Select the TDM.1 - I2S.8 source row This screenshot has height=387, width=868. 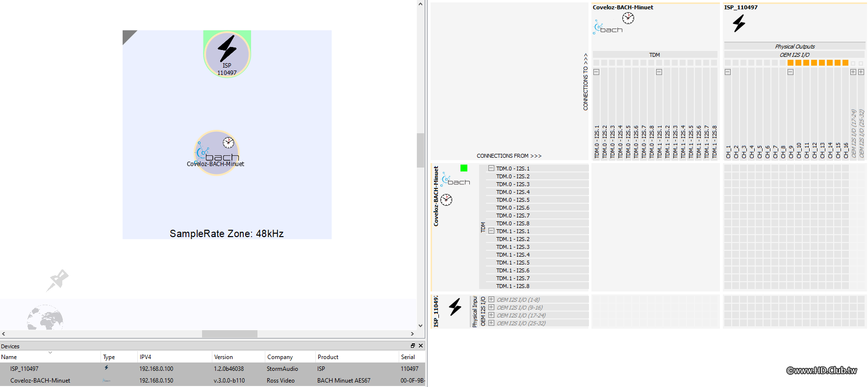click(x=538, y=286)
